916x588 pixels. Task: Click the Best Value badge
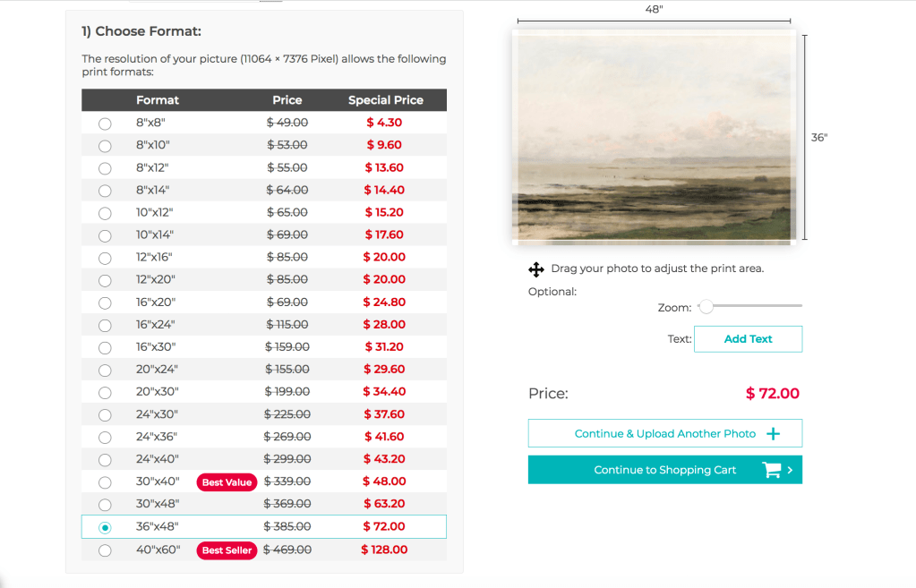click(227, 482)
